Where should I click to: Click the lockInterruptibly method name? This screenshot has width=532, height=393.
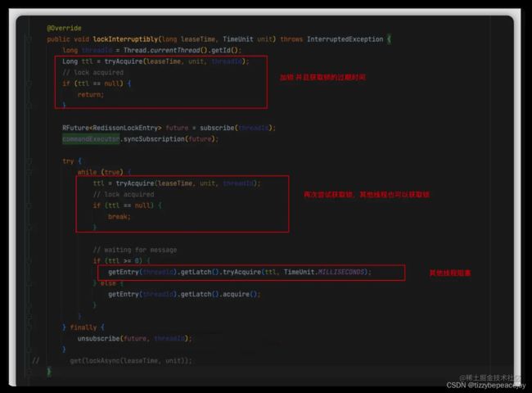pos(125,39)
